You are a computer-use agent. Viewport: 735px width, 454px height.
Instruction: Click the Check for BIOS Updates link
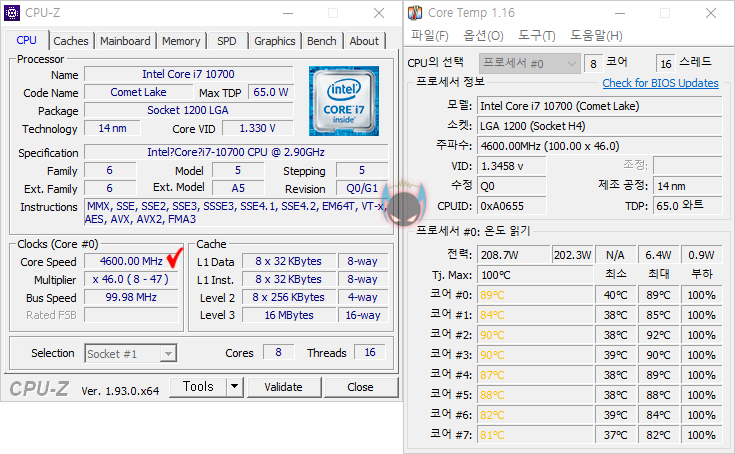(x=660, y=83)
